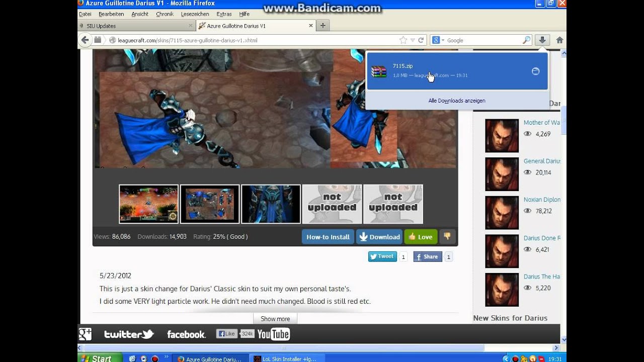644x362 pixels.
Task: Select second screenshot thumbnail
Action: pos(210,204)
